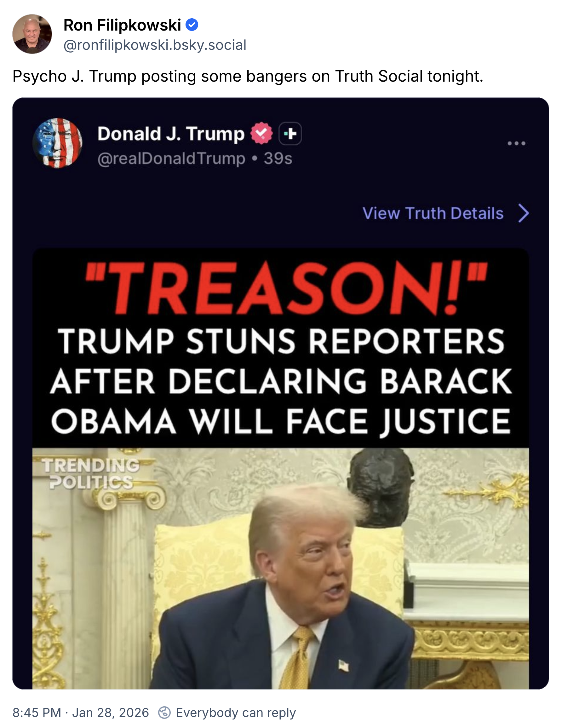Expand the chevron next to View Truth Details
Image resolution: width=562 pixels, height=728 pixels.
pos(524,213)
